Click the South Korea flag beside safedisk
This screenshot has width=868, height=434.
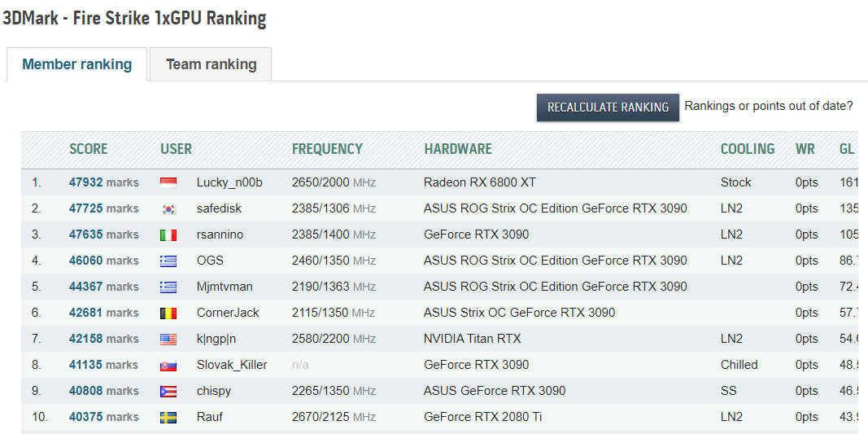click(168, 208)
